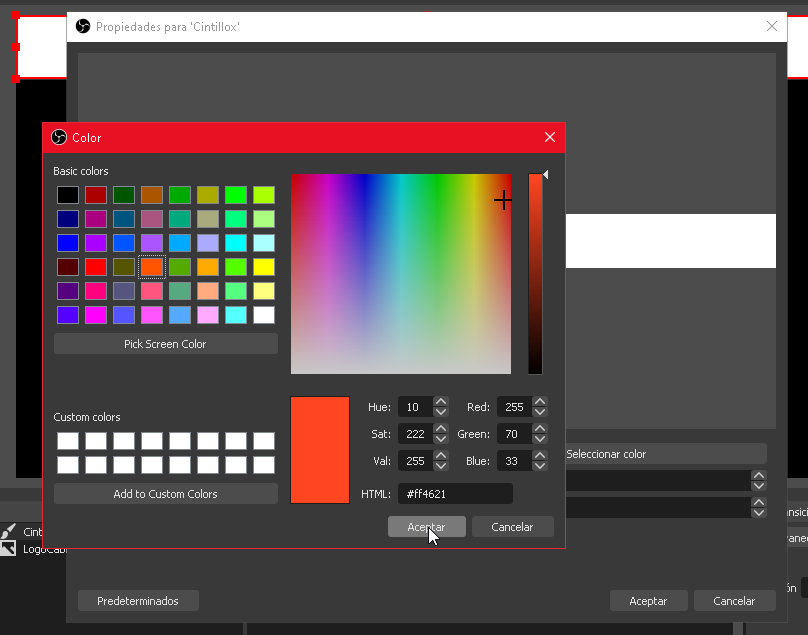Click Add to Custom Colors button
808x635 pixels.
[165, 494]
